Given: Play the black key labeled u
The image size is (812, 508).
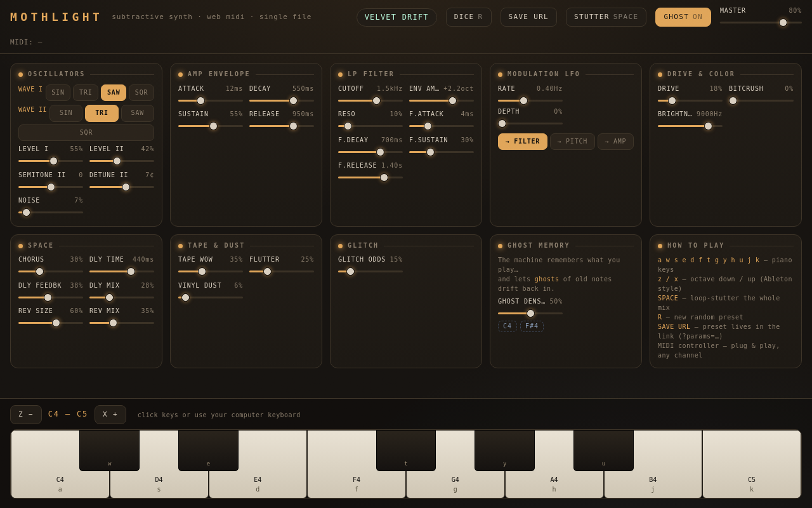Looking at the screenshot, I should click(603, 450).
